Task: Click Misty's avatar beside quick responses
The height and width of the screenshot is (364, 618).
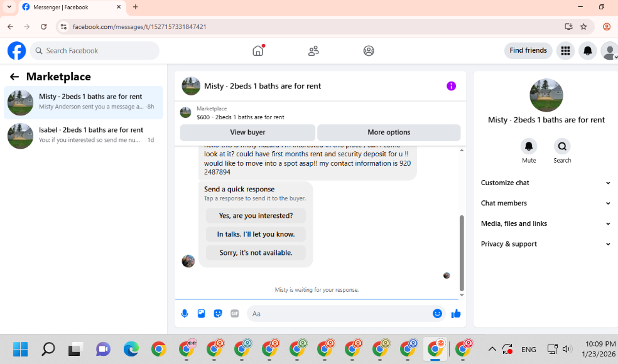Action: pyautogui.click(x=188, y=261)
